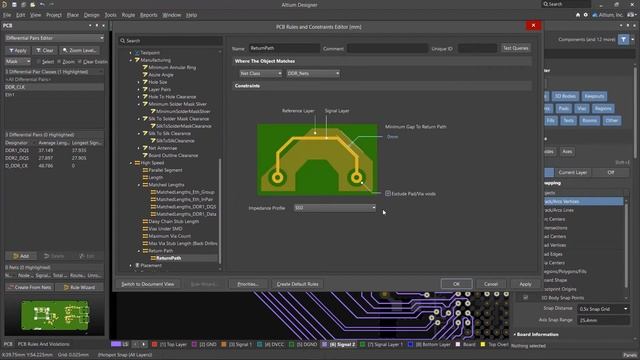Click the board thumbnail preview in PCB panel
The height and width of the screenshot is (360, 640).
click(55, 316)
